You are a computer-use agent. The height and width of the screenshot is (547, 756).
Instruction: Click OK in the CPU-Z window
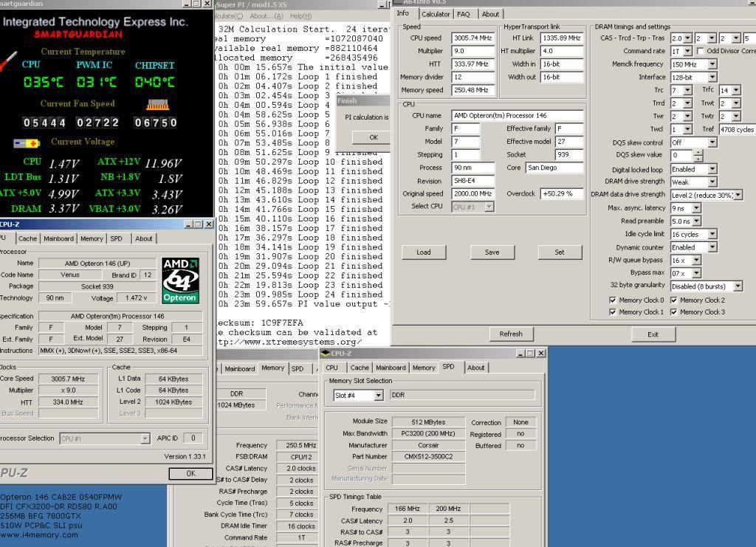pyautogui.click(x=191, y=474)
